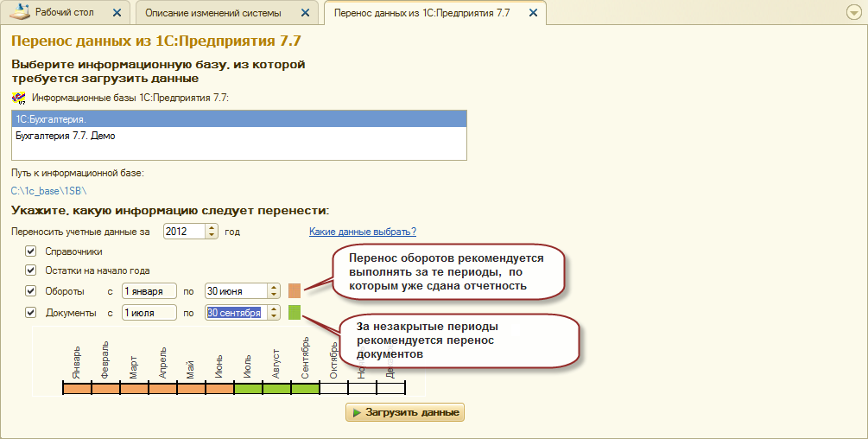Close the Описание изменений системы tab
868x439 pixels.
pyautogui.click(x=305, y=13)
